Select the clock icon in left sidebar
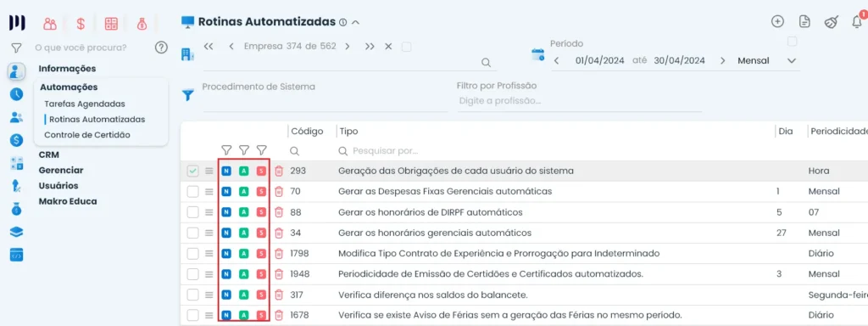Viewport: 868px width, 326px height. (x=17, y=94)
